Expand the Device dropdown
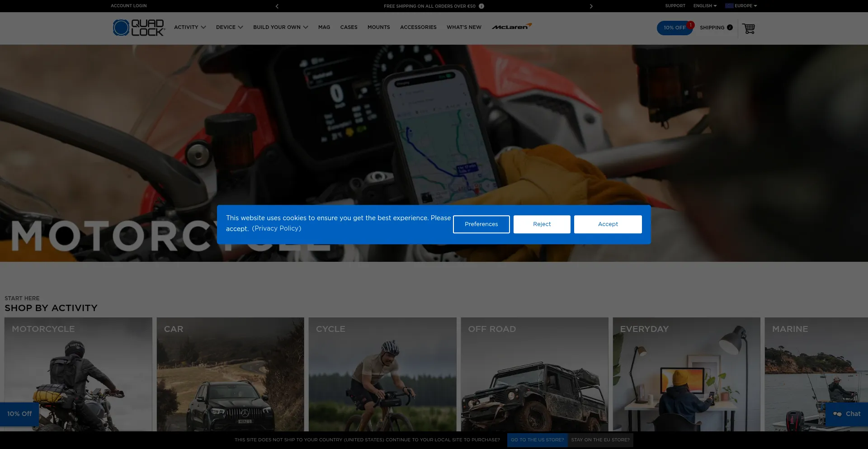Viewport: 868px width, 449px height. coord(229,27)
